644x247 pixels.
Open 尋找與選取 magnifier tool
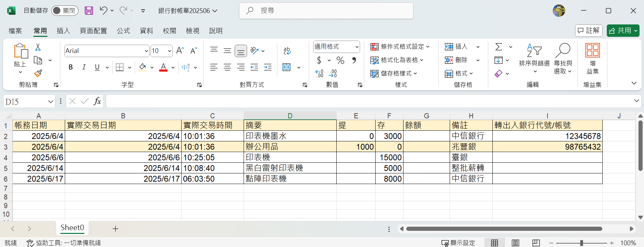click(563, 58)
